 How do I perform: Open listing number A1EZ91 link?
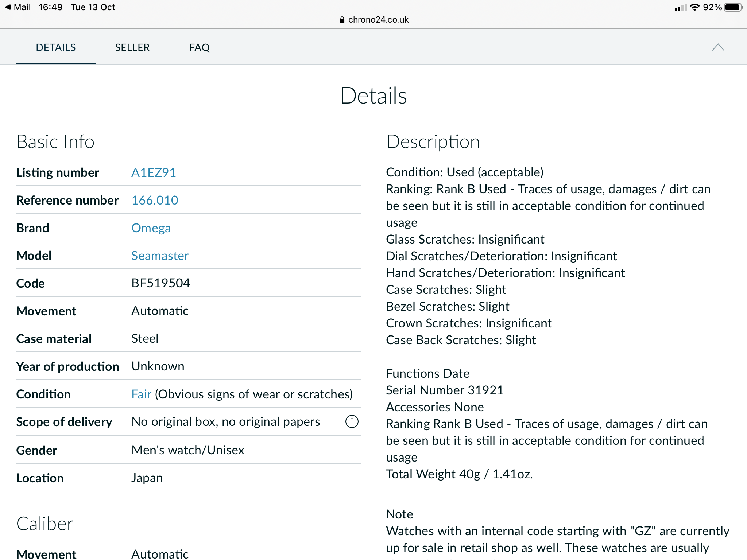(154, 172)
